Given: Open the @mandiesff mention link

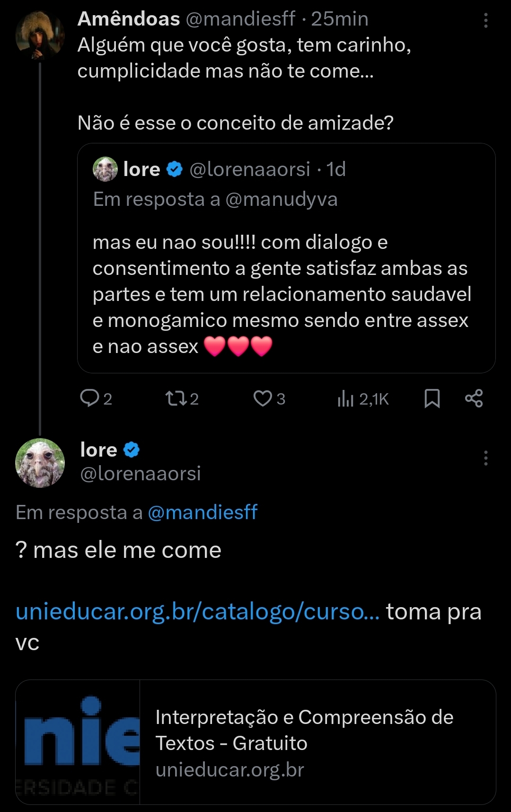Looking at the screenshot, I should pyautogui.click(x=203, y=512).
